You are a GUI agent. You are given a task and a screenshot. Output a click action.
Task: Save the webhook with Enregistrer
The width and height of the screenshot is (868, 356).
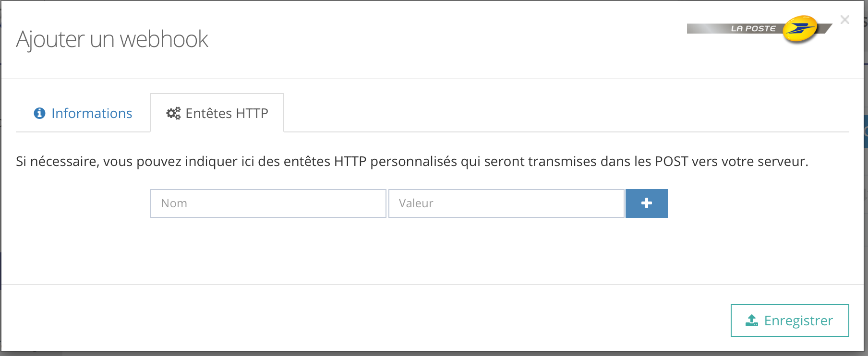tap(790, 320)
